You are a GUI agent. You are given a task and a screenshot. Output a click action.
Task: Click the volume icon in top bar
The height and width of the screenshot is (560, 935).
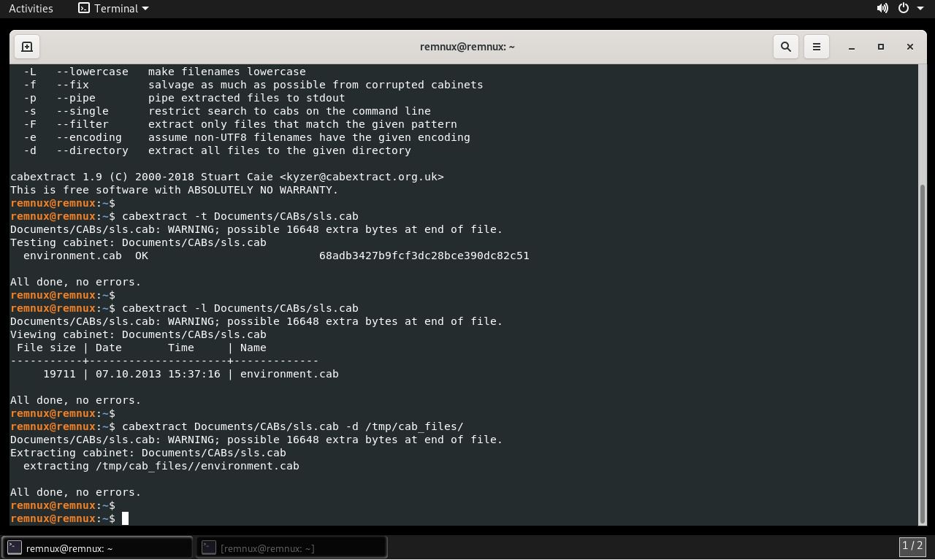882,9
